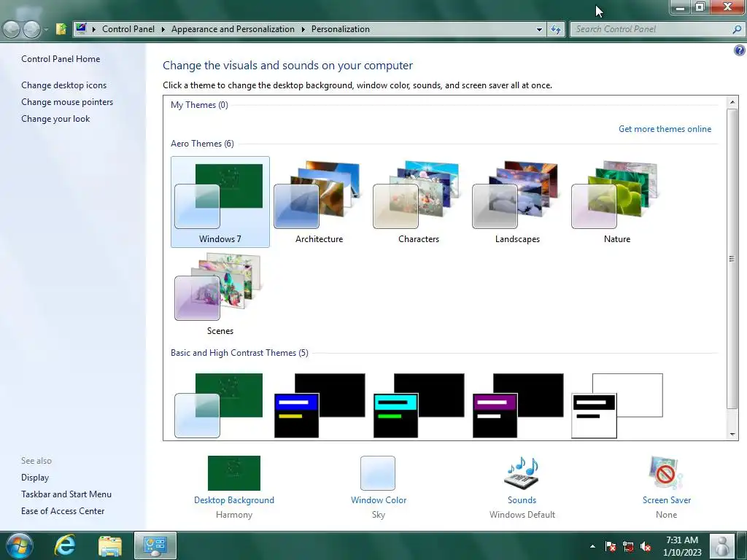The width and height of the screenshot is (747, 560).
Task: Open Windows Explorer from taskbar
Action: point(110,545)
